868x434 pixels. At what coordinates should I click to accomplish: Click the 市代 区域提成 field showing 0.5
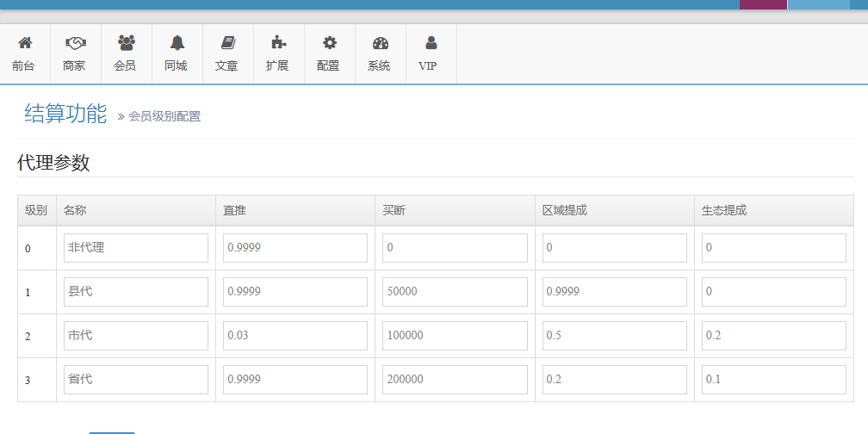point(614,336)
